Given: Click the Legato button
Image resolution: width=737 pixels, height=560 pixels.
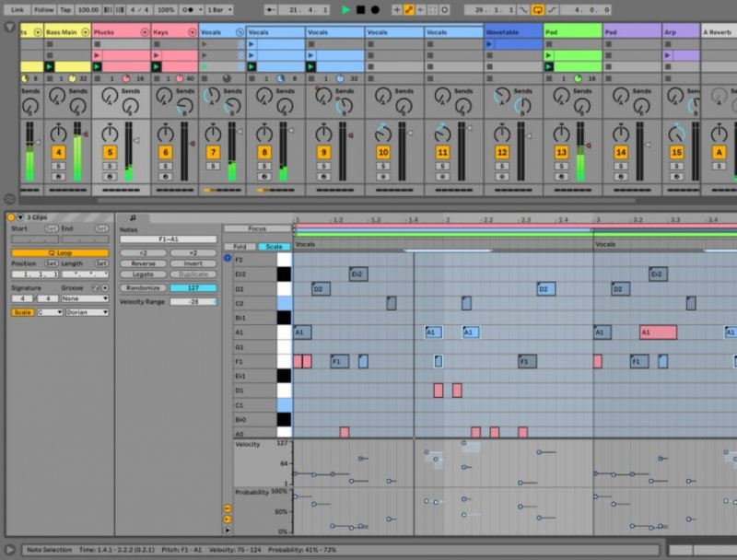Looking at the screenshot, I should pyautogui.click(x=143, y=274).
